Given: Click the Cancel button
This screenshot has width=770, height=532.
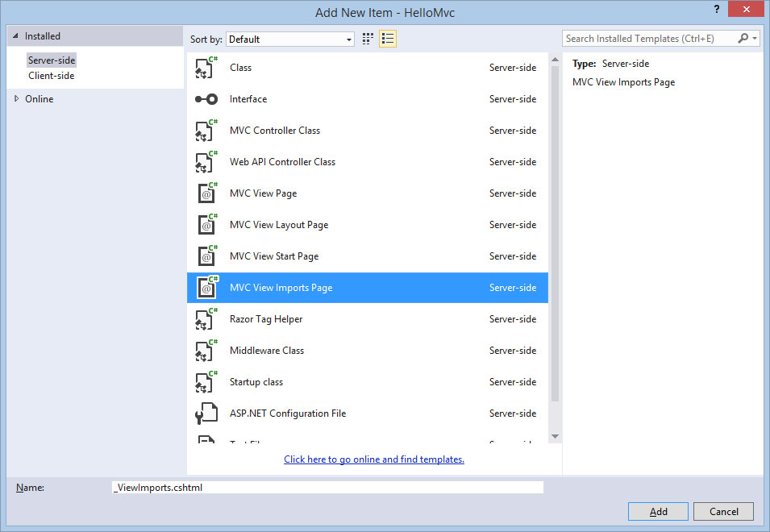Looking at the screenshot, I should [x=723, y=511].
